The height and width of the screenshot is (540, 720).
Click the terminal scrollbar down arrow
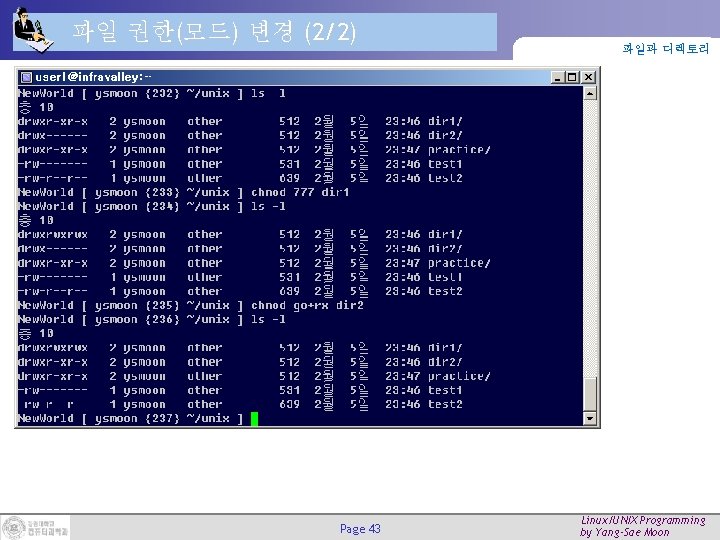click(x=590, y=418)
